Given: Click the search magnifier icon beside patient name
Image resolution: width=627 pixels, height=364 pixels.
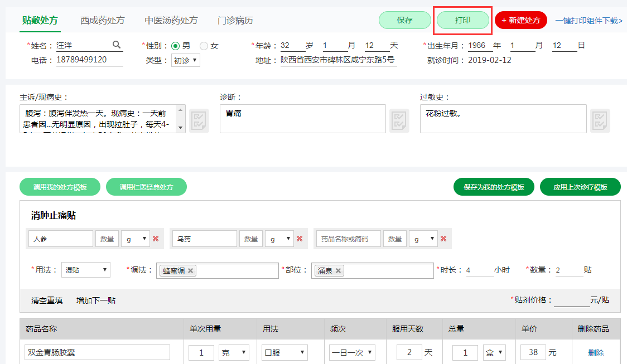Looking at the screenshot, I should coord(117,45).
